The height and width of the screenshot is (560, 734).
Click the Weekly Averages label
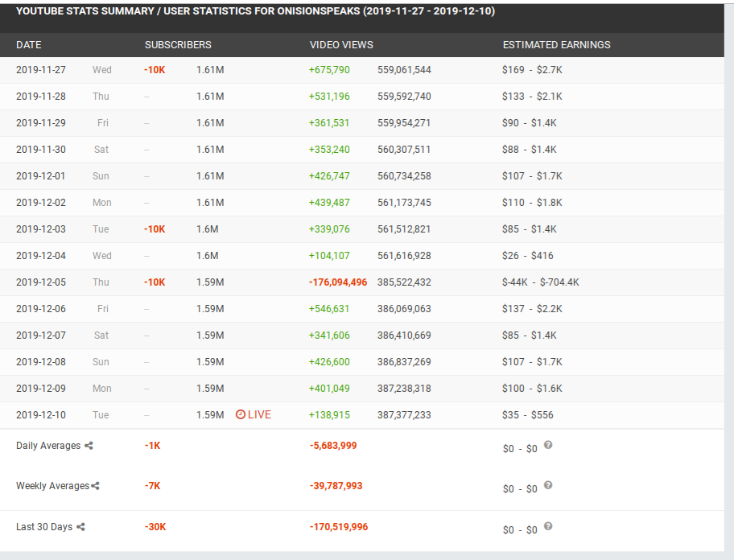[x=52, y=486]
